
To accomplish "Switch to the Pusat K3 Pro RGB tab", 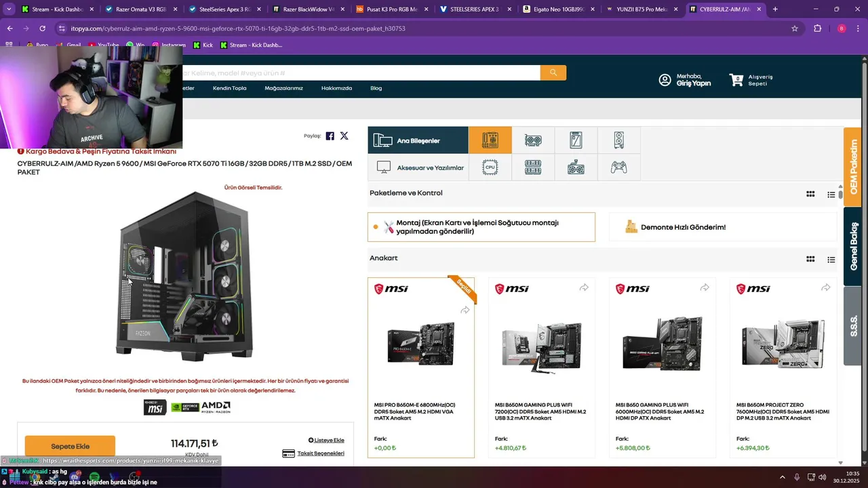I will (391, 9).
